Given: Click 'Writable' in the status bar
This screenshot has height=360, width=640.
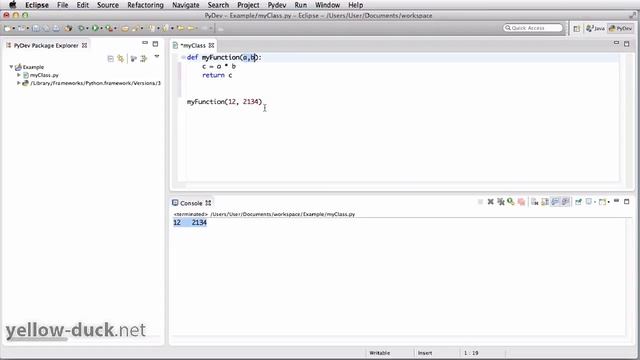Looking at the screenshot, I should click(380, 353).
